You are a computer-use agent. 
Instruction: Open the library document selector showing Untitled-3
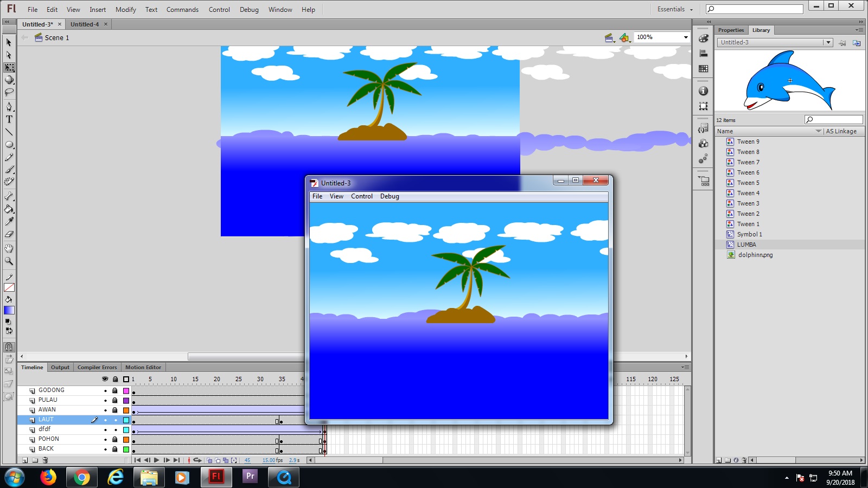coord(828,42)
